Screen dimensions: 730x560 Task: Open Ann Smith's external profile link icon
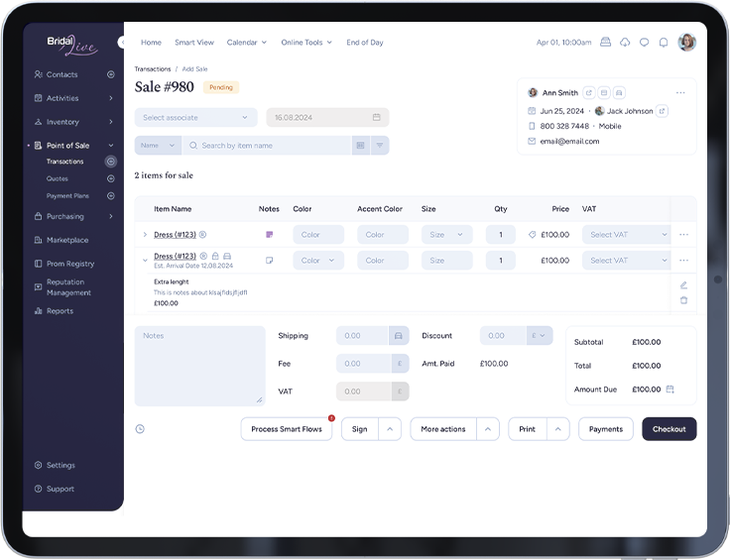588,92
